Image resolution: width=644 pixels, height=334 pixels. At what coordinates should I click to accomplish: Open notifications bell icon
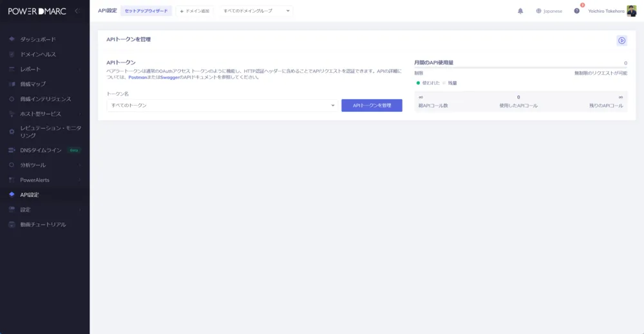pyautogui.click(x=520, y=11)
